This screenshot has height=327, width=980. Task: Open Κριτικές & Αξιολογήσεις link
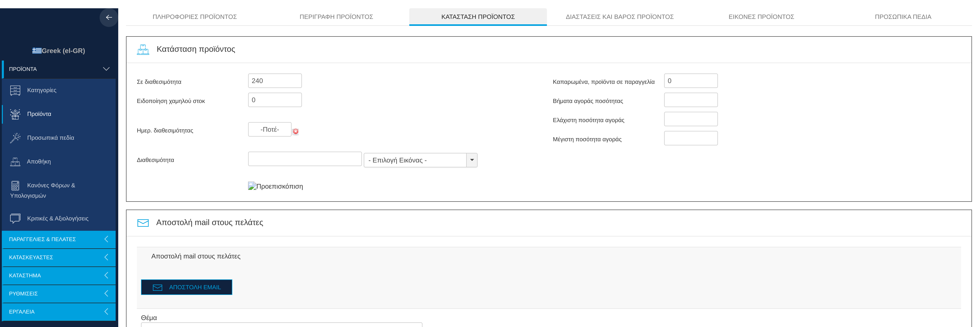(58, 218)
